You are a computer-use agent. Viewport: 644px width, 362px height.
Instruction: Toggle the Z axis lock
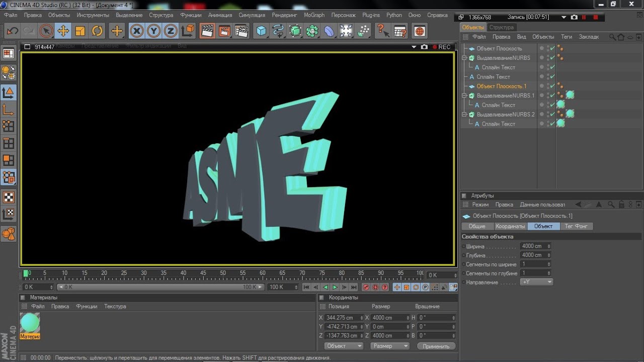pos(171,31)
